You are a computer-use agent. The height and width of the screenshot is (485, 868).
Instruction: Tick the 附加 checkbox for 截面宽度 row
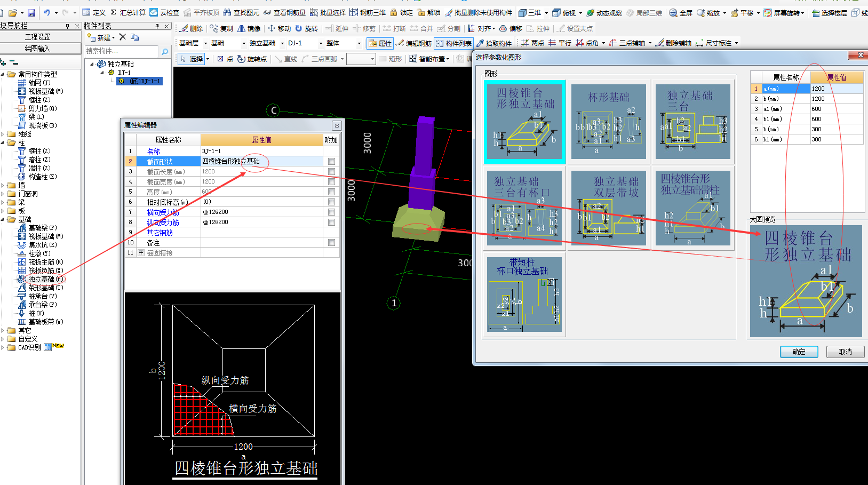pos(331,181)
